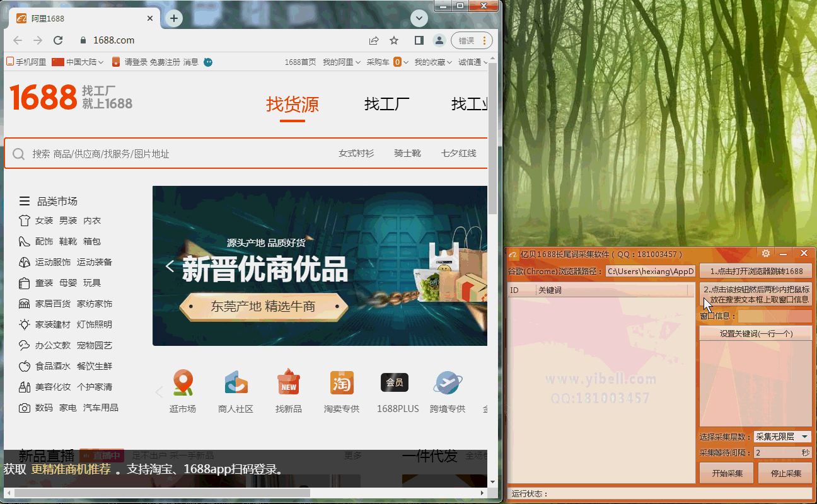Viewport: 817px width, 504px height.
Task: Open 1688PLUS 会员 icon
Action: [395, 382]
